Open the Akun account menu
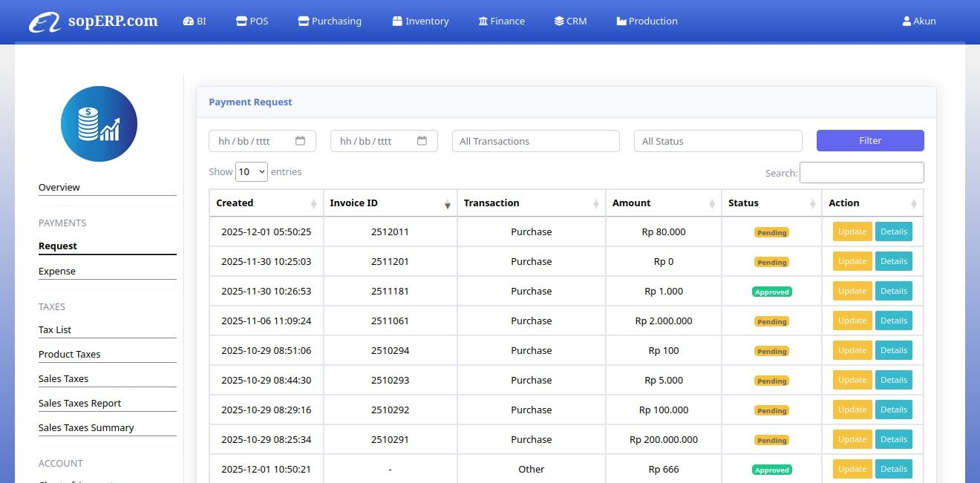The width and height of the screenshot is (980, 483). pyautogui.click(x=919, y=21)
